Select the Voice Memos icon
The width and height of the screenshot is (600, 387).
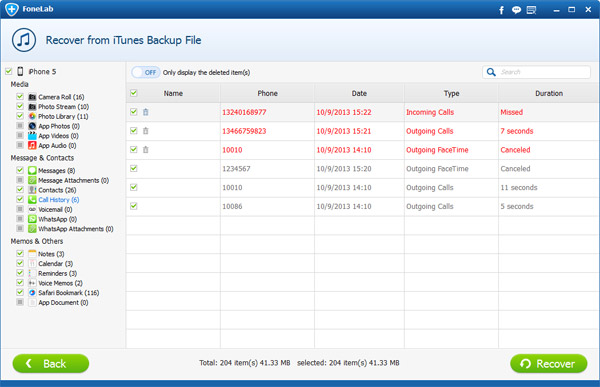click(32, 283)
